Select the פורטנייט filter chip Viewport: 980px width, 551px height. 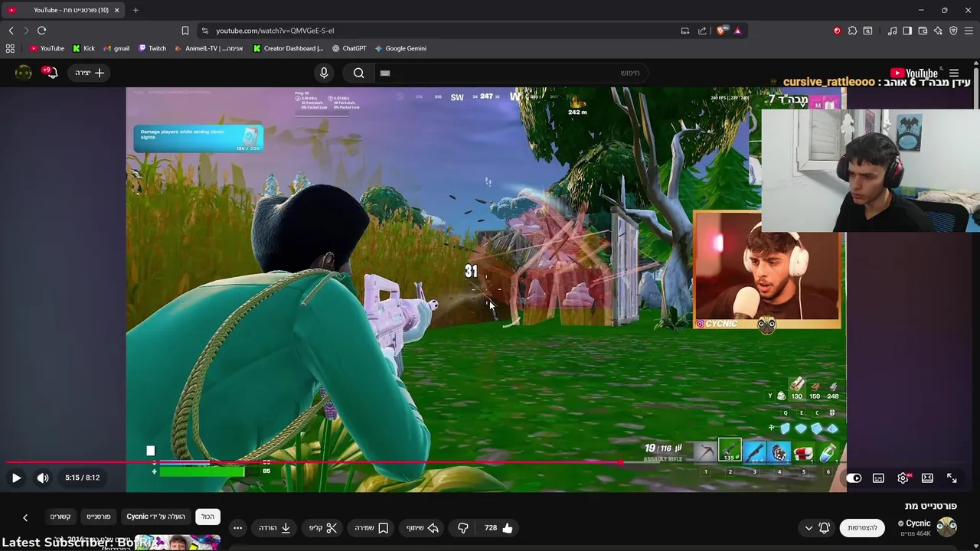tap(98, 517)
